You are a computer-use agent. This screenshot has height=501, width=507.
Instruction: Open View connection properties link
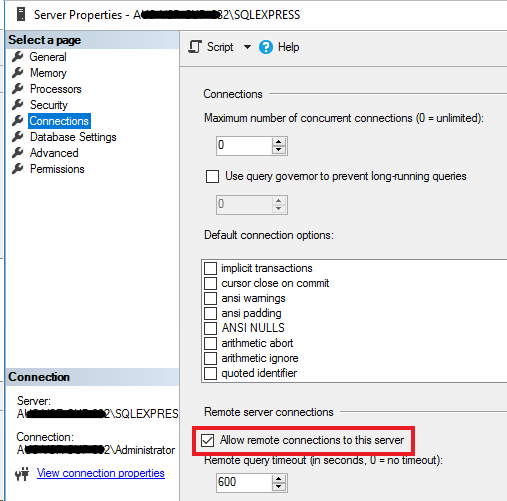[101, 473]
